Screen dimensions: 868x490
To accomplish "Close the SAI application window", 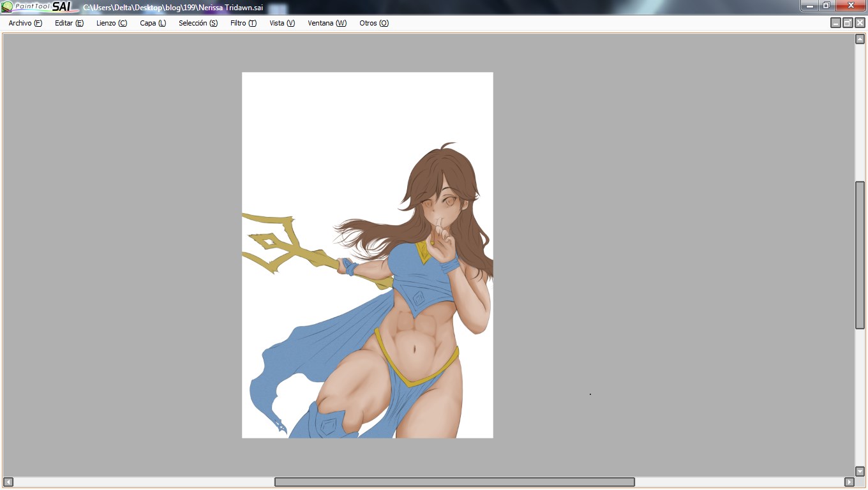I will 851,5.
